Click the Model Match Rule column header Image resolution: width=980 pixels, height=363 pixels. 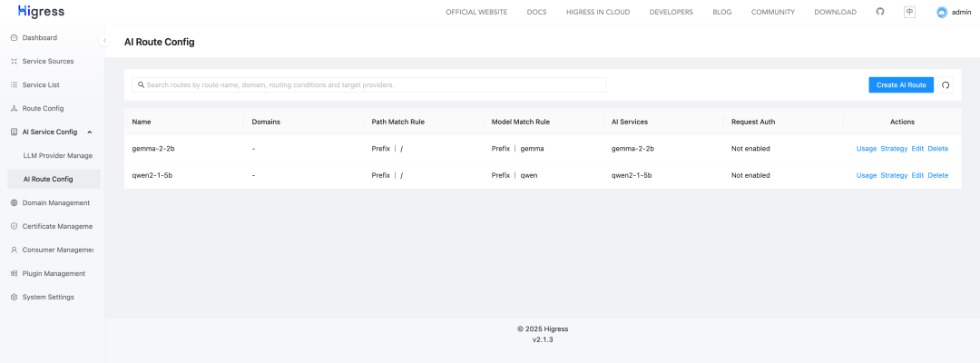coord(521,122)
